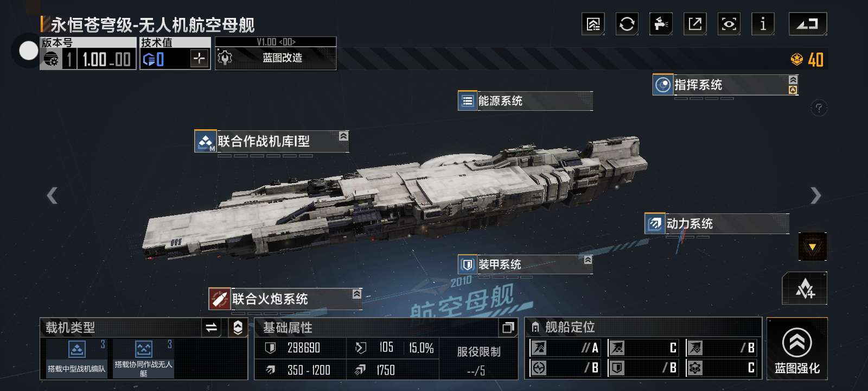This screenshot has width=868, height=391.
Task: Click the question mark help icon
Action: click(x=819, y=108)
